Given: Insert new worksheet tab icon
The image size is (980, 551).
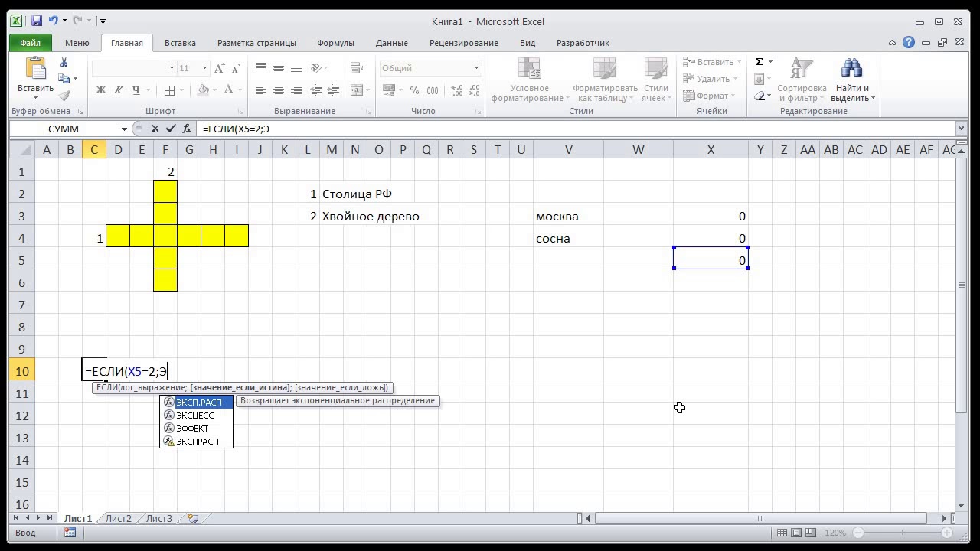Looking at the screenshot, I should (193, 518).
